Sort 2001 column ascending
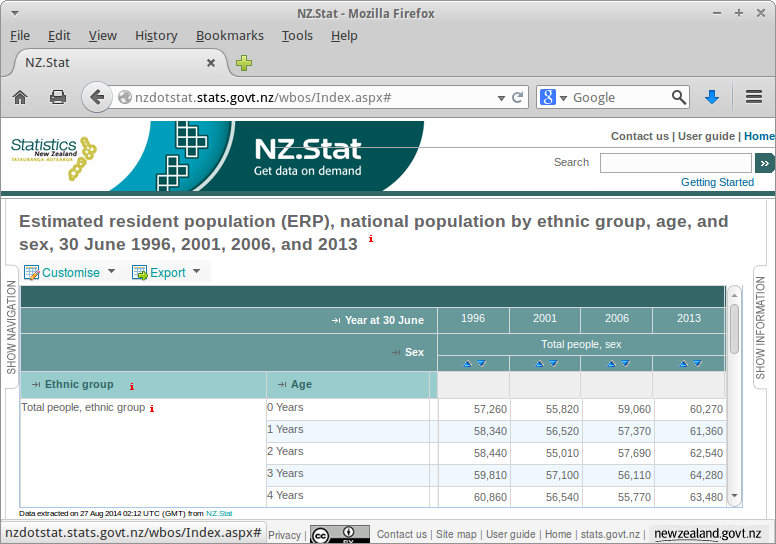This screenshot has width=776, height=544. coord(539,363)
